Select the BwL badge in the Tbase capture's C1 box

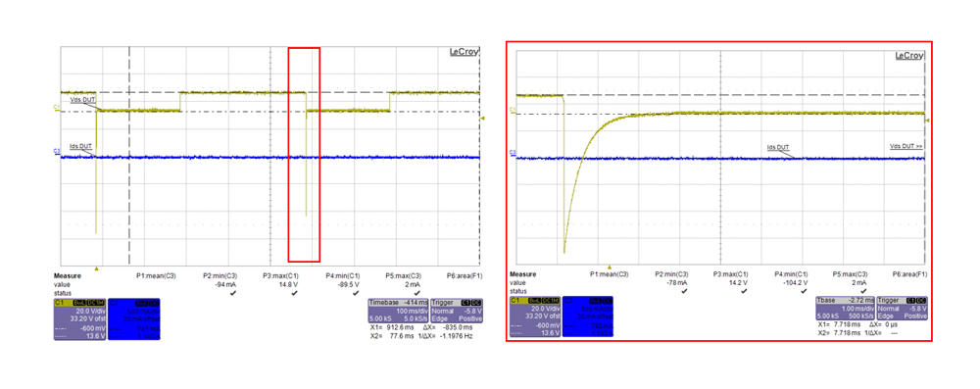click(x=534, y=301)
